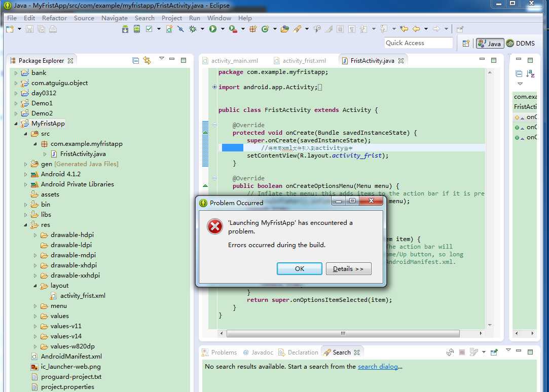Open the Project menu
Screen dimensions: 549x392
pos(171,18)
